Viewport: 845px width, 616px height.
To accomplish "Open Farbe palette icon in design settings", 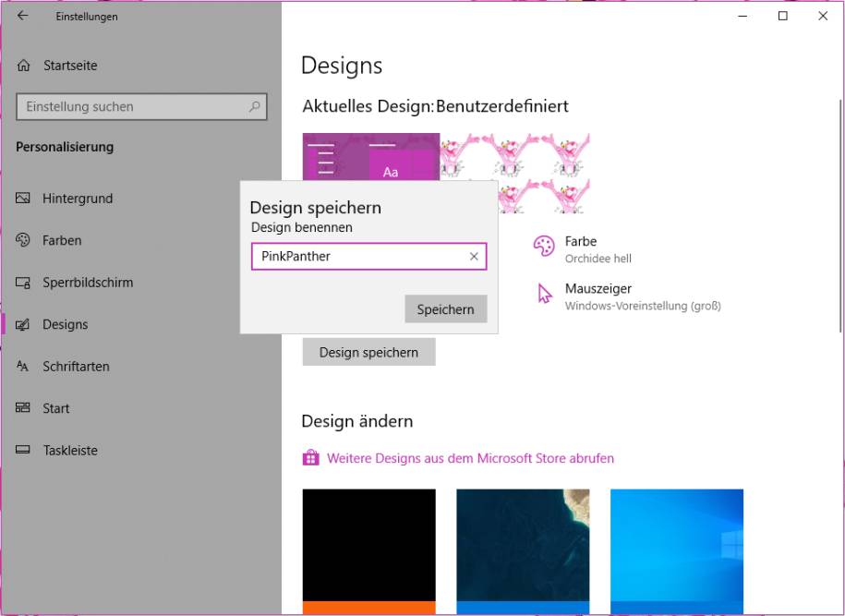I will coord(543,247).
